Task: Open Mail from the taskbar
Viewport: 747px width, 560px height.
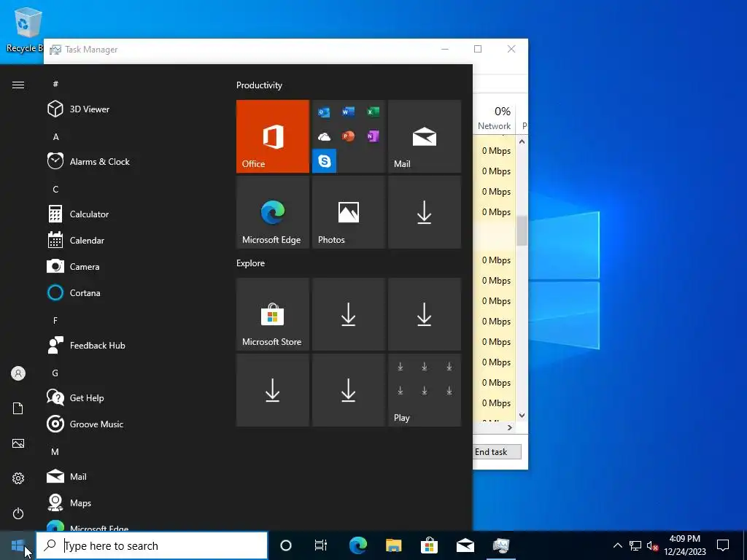Action: tap(465, 545)
